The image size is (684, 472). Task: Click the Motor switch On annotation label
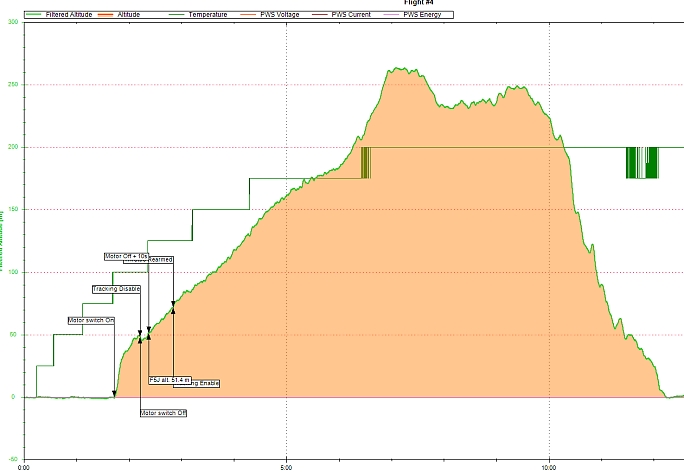91,321
